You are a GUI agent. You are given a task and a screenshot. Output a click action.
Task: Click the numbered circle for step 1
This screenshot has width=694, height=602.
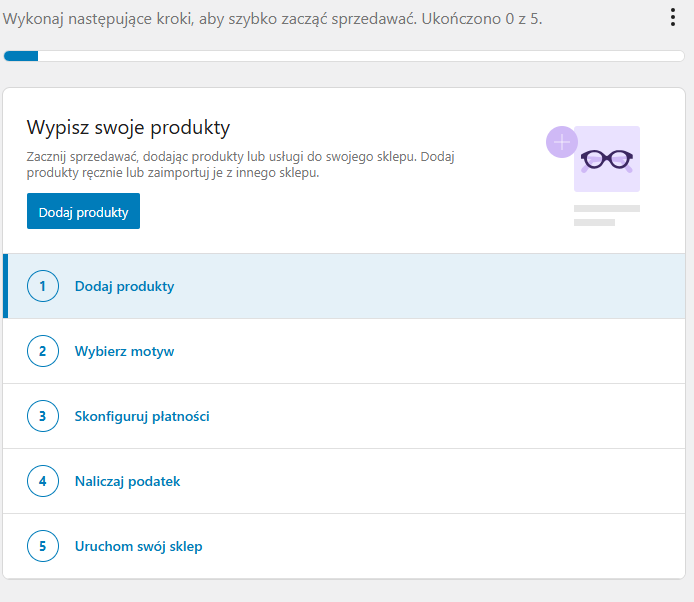click(x=43, y=286)
